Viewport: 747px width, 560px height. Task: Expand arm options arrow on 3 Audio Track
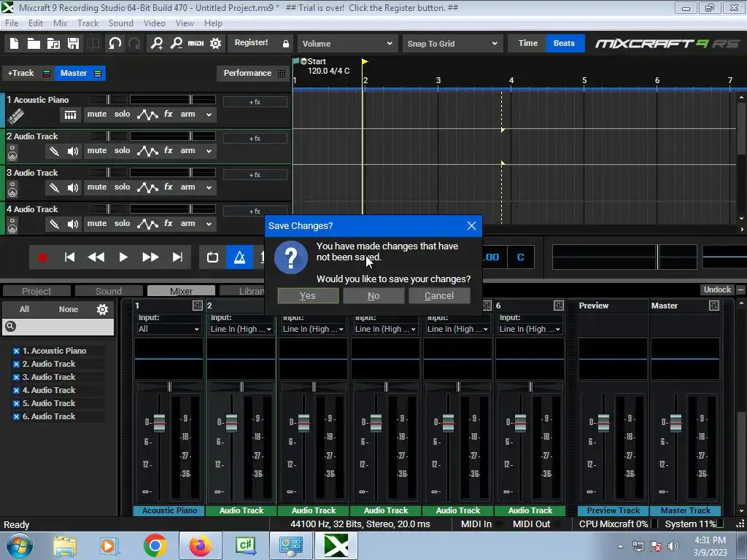coord(209,187)
